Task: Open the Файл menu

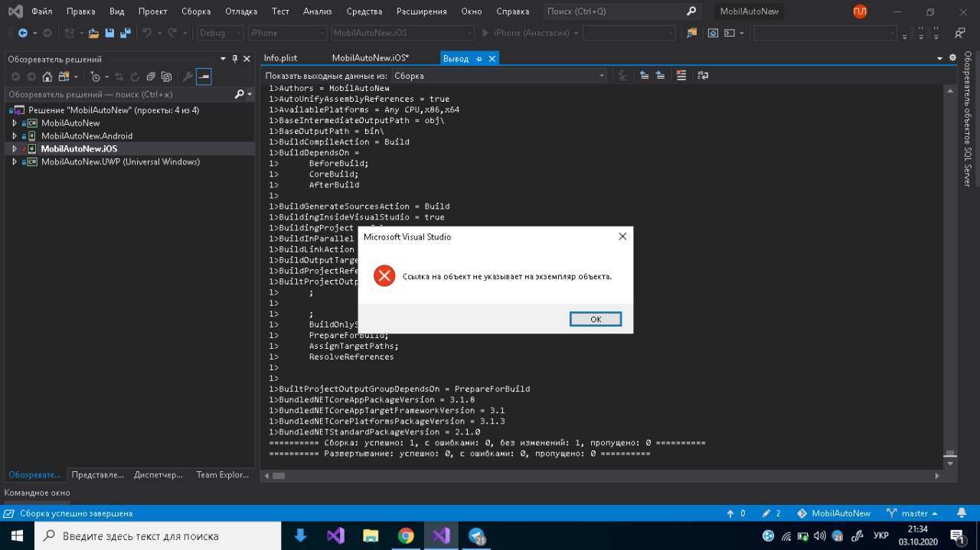Action: [41, 11]
